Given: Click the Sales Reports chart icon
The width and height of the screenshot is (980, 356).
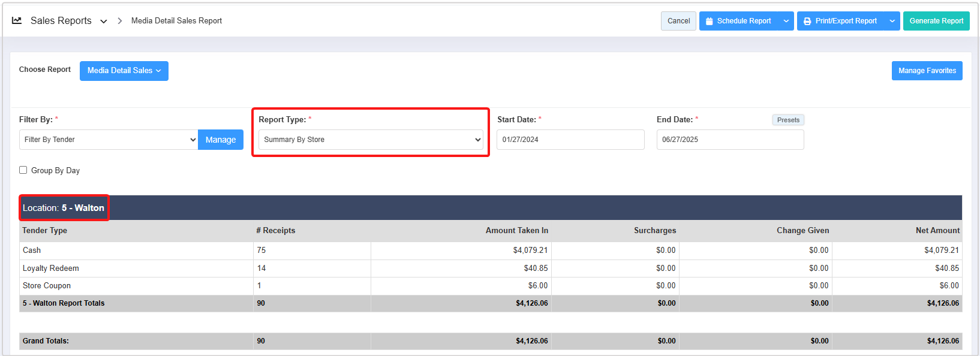Looking at the screenshot, I should [x=17, y=20].
